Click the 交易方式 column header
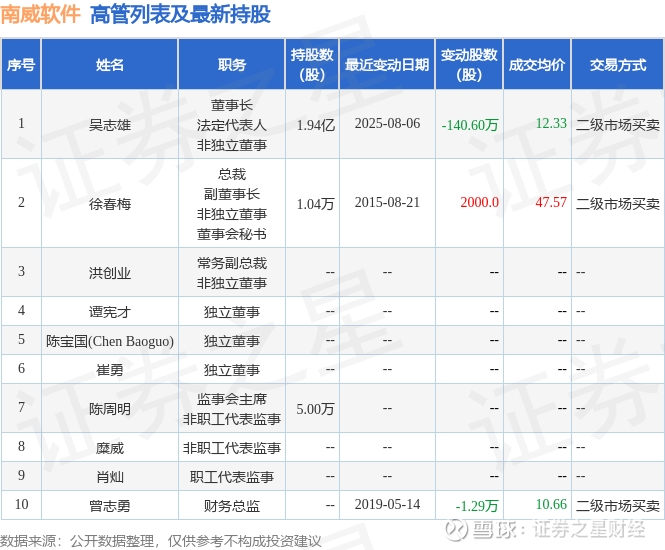 click(x=618, y=65)
